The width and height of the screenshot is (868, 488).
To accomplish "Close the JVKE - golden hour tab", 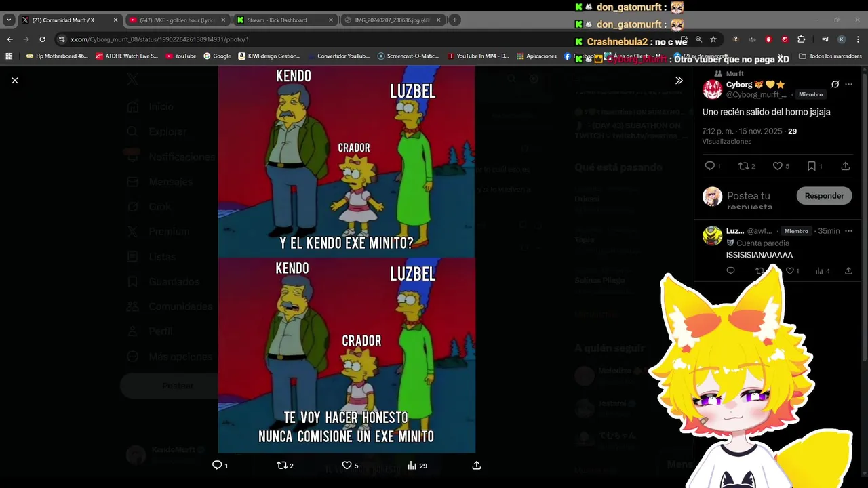I will 223,20.
